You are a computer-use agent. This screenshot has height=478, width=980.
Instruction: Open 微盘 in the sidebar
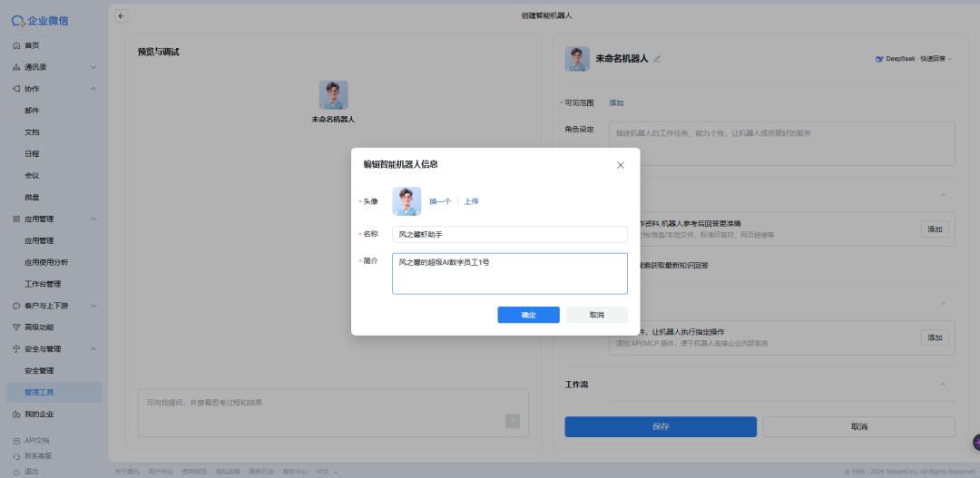pos(33,198)
